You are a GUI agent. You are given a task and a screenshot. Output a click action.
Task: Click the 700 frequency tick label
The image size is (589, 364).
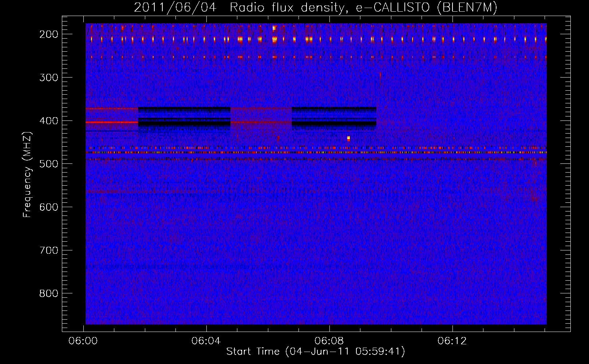pyautogui.click(x=49, y=250)
